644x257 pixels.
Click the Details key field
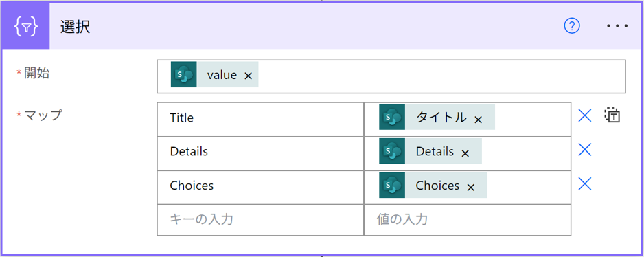point(260,153)
